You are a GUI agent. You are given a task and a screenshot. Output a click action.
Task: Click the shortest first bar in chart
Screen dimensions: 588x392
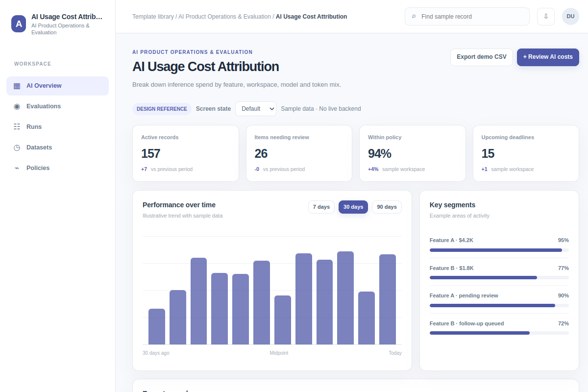[x=157, y=326]
